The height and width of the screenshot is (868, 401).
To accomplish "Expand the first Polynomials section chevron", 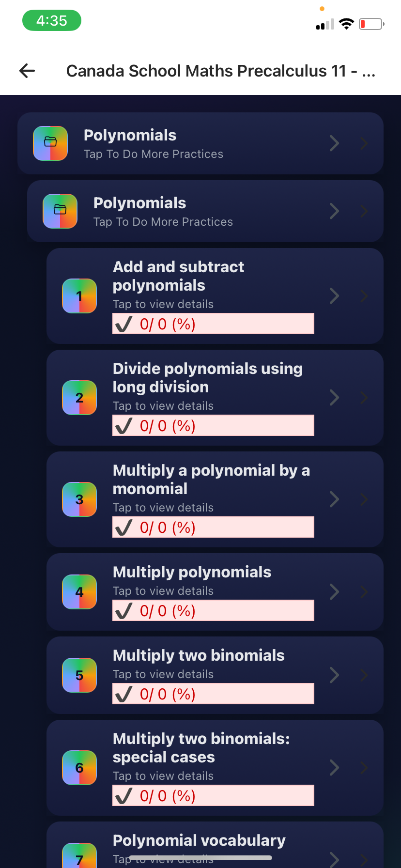I will coord(334,143).
